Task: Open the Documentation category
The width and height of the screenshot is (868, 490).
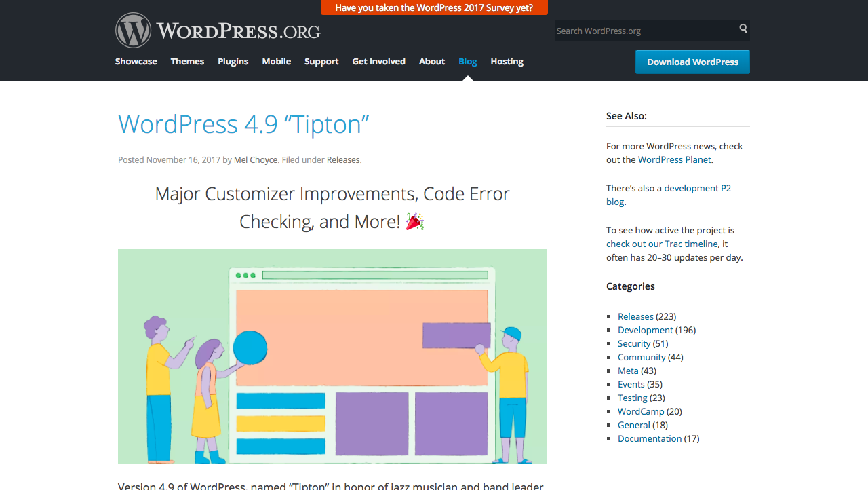Action: click(x=650, y=439)
